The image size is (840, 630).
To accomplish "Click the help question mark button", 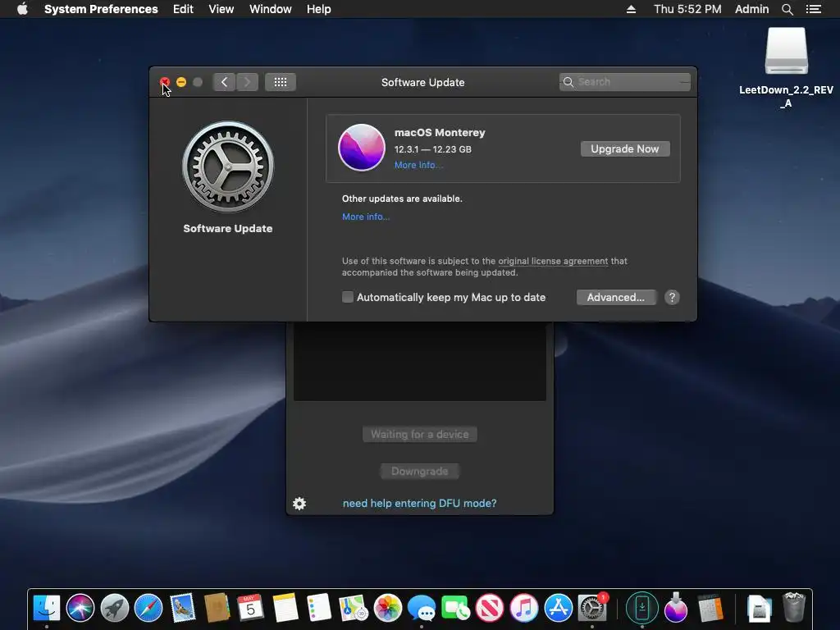I will click(672, 297).
